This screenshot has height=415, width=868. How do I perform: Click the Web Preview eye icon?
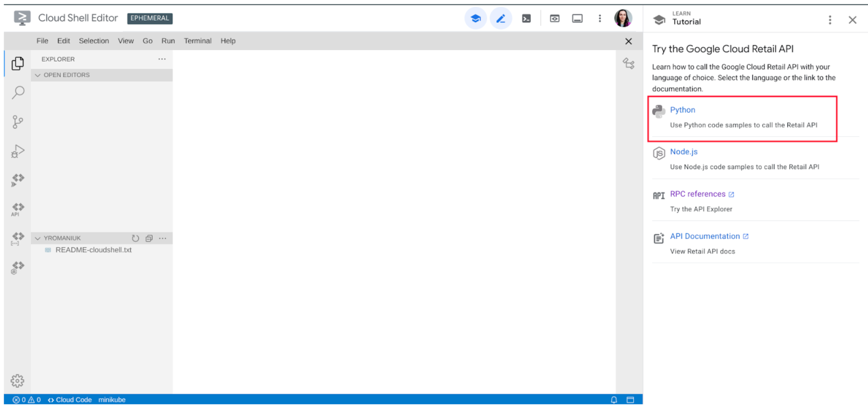tap(554, 18)
